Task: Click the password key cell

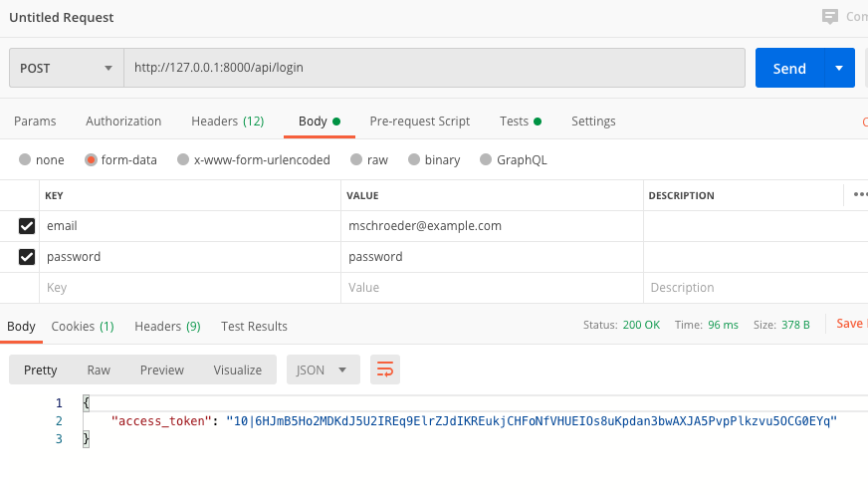Action: [190, 257]
